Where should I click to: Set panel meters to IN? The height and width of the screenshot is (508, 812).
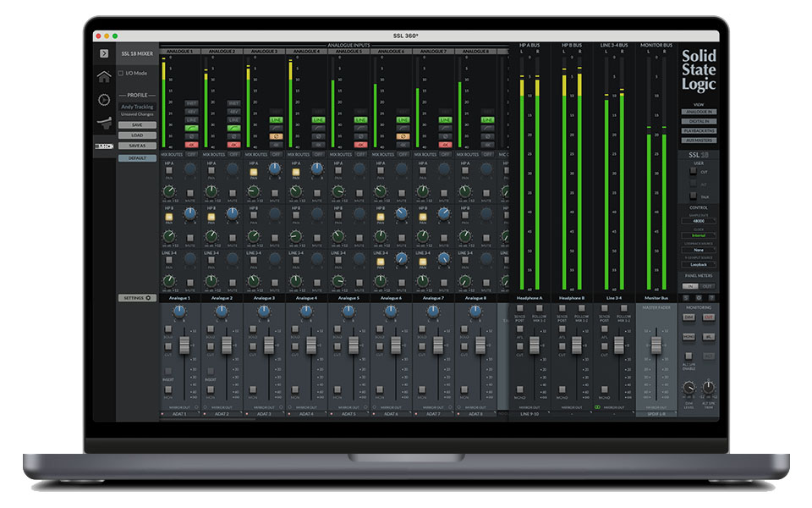[x=690, y=286]
